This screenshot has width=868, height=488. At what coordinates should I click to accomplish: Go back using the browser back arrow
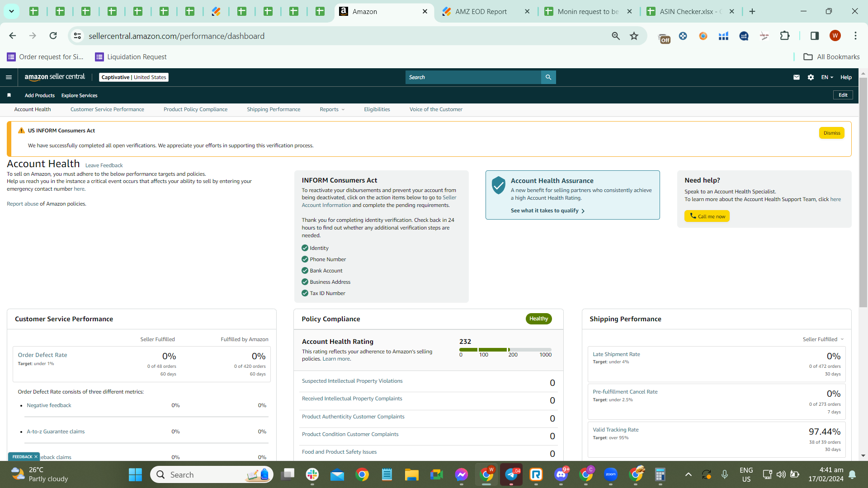click(x=13, y=36)
